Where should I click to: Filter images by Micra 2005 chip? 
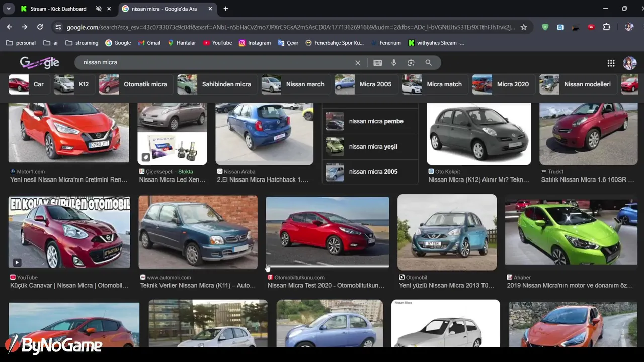coord(366,84)
